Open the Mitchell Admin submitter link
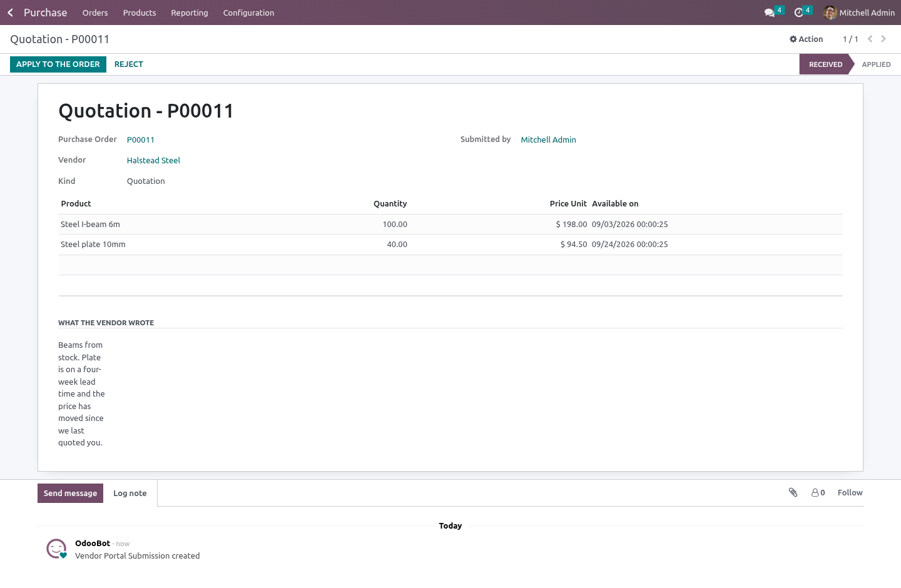Screen dimensions: 901x588 point(548,139)
